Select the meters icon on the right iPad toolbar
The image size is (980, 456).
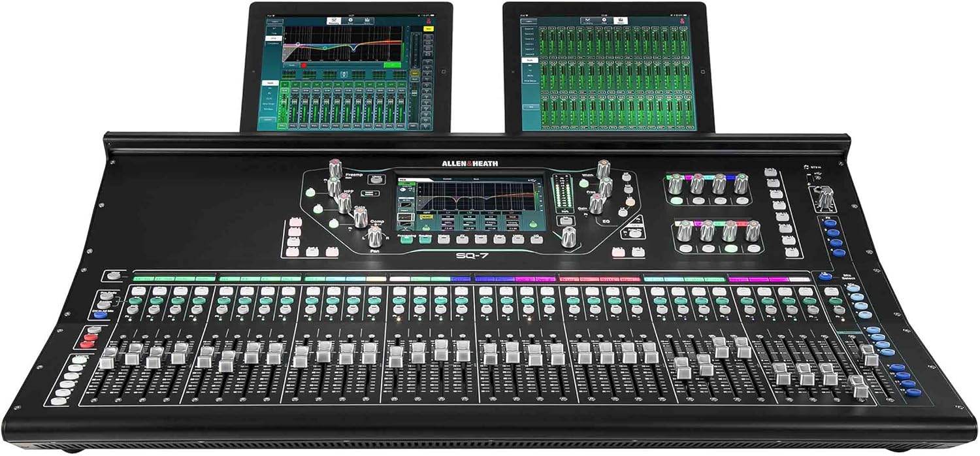point(621,20)
